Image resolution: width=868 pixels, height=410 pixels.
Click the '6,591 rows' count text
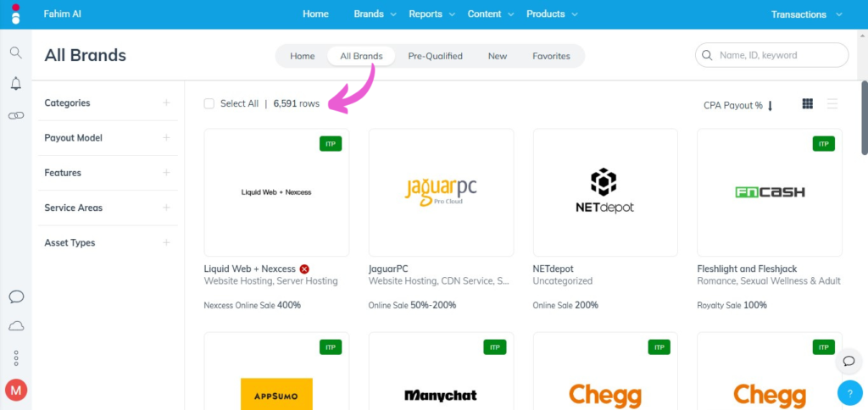(x=296, y=103)
